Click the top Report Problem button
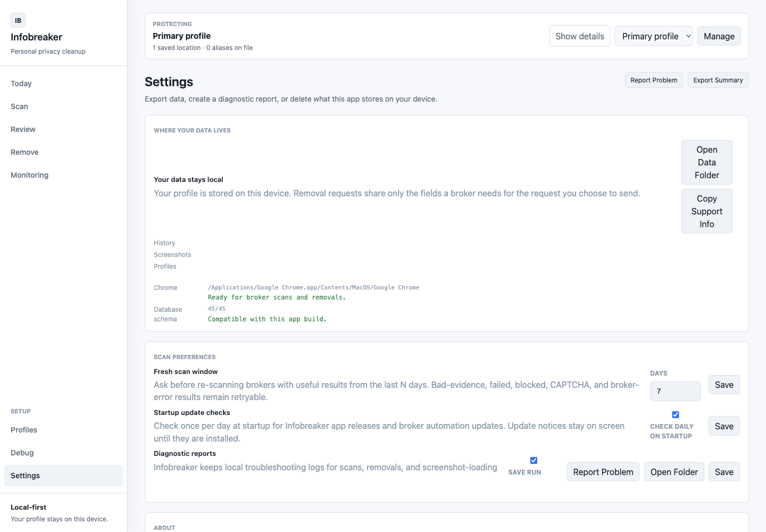The image size is (766, 532). [654, 80]
